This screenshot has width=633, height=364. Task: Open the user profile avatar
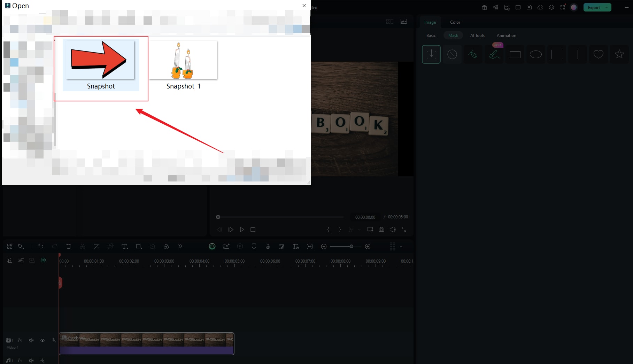[x=574, y=7]
